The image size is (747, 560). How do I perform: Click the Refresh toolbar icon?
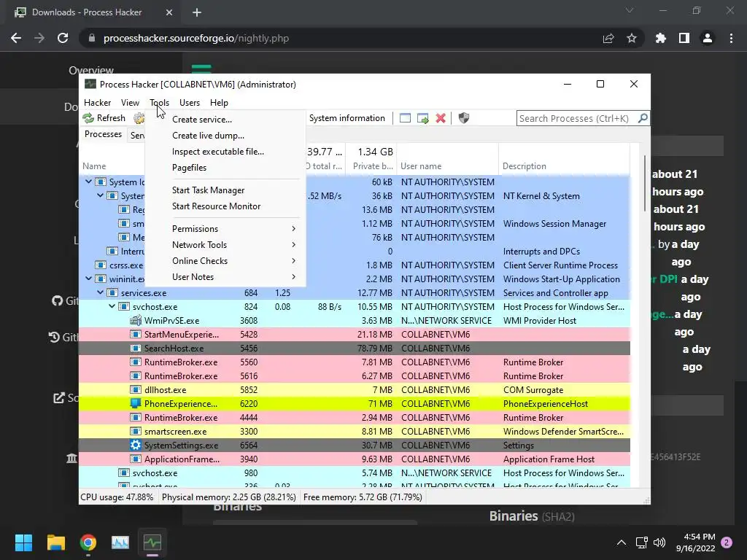click(x=88, y=118)
